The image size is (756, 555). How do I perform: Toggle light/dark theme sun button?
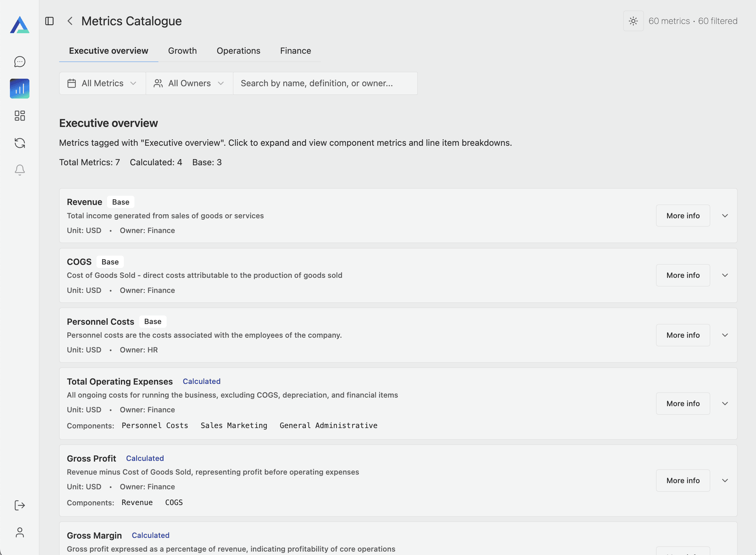point(633,21)
